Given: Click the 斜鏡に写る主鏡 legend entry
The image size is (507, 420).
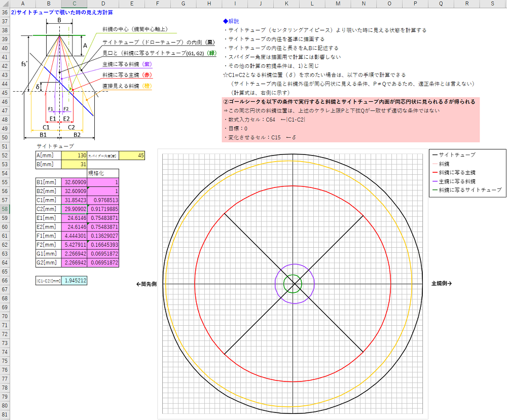Looking at the screenshot, I should 454,173.
